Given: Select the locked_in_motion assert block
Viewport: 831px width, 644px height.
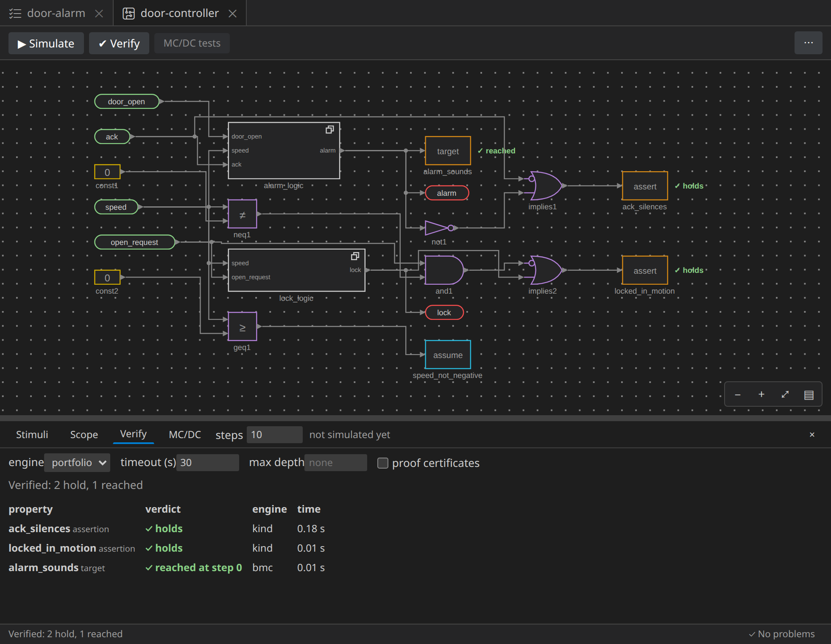Looking at the screenshot, I should [x=645, y=270].
